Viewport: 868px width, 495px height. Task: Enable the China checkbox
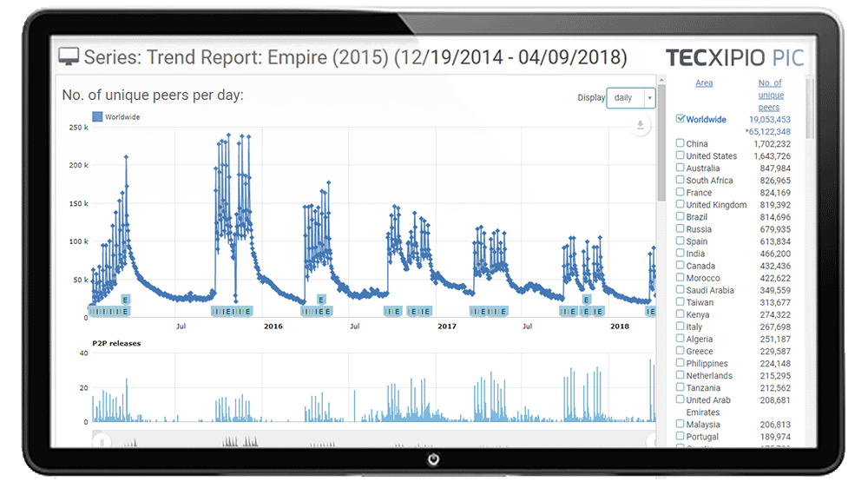[x=681, y=142]
